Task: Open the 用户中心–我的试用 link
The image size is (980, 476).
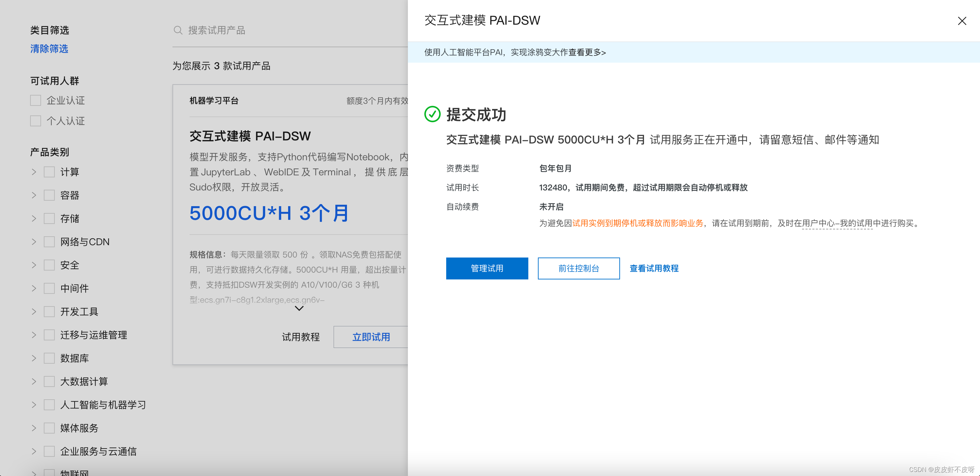Action: [837, 224]
